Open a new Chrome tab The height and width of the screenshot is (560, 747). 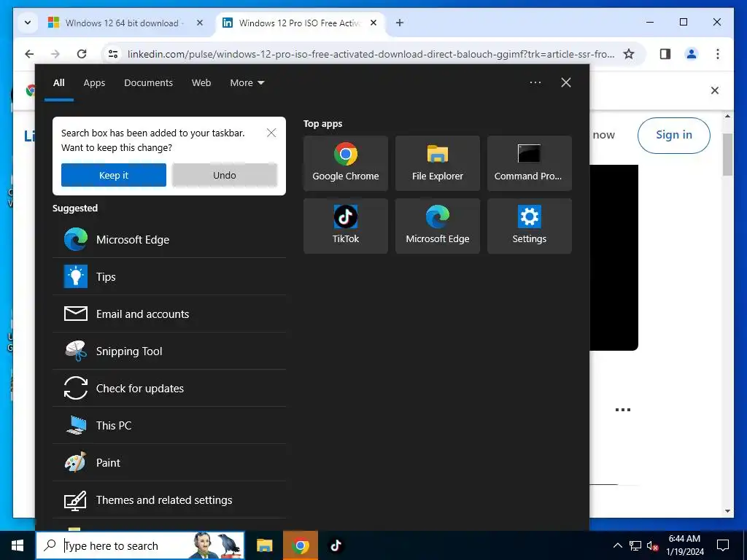click(x=400, y=23)
